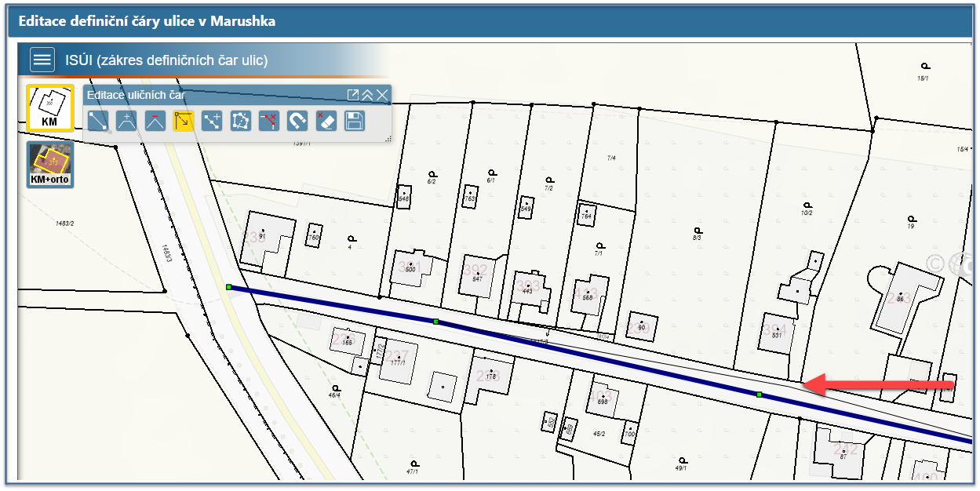Collapse the Editace uličních čar panel
The image size is (980, 491).
click(x=367, y=95)
